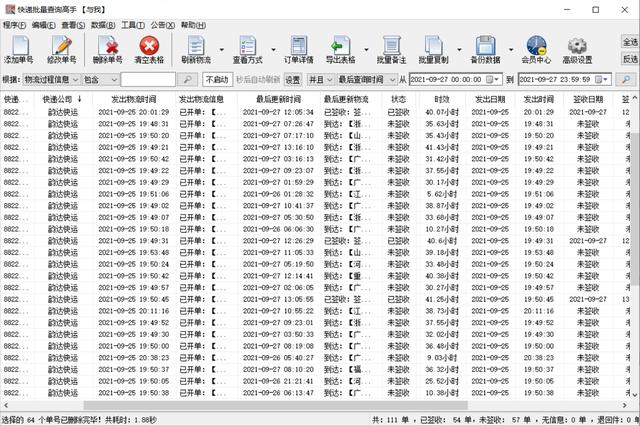Image resolution: width=640 pixels, height=426 pixels.
Task: Open the 编辑(E) menu
Action: tap(44, 25)
